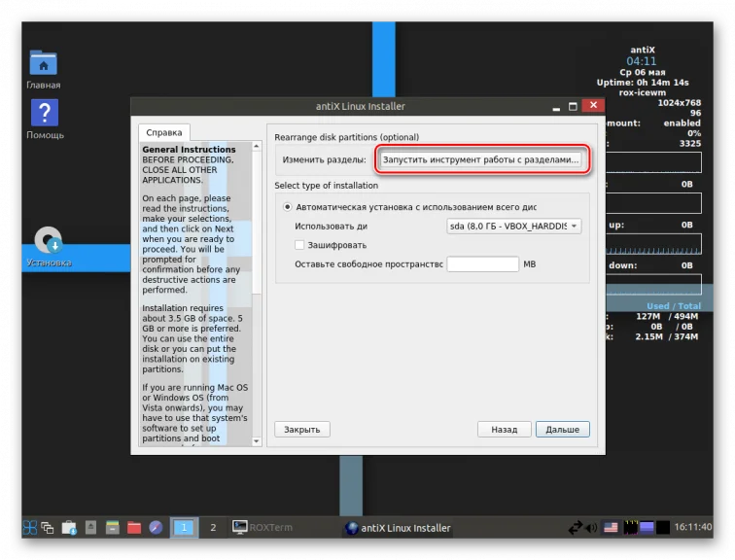This screenshot has height=560, width=735.
Task: Launch the web browser globe icon in taskbar
Action: 156,528
